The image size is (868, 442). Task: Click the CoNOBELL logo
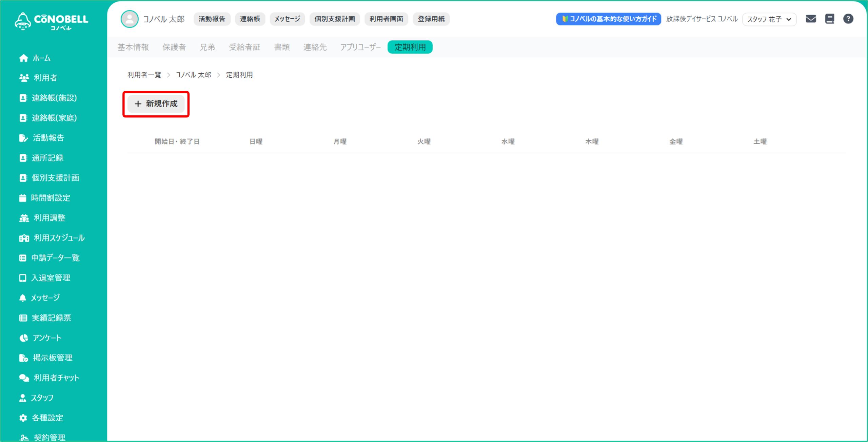52,21
